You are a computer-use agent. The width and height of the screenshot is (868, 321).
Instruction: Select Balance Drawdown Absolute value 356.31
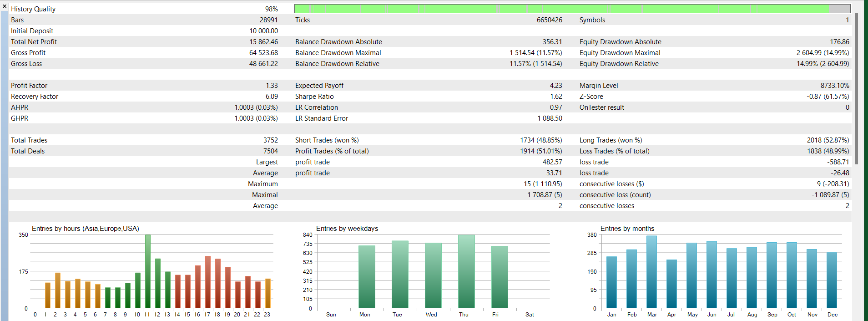pyautogui.click(x=552, y=42)
